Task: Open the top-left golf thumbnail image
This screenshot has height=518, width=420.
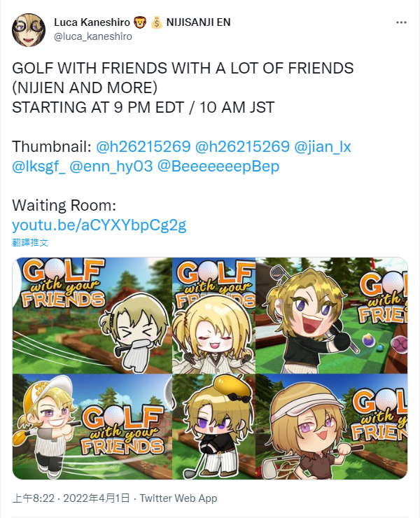Action: pyautogui.click(x=92, y=316)
